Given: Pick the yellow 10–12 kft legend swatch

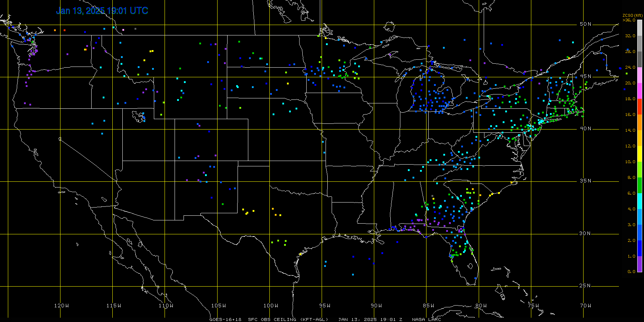Looking at the screenshot, I should tap(640, 154).
